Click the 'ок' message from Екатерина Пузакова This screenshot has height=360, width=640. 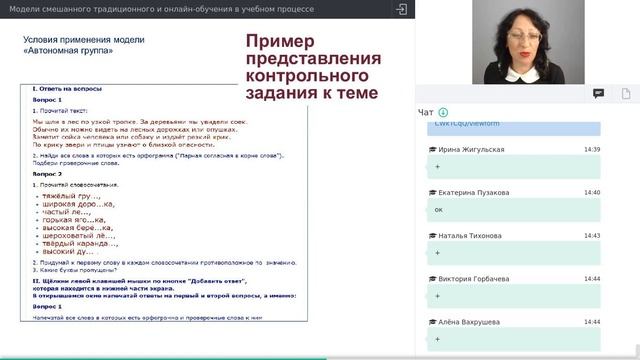point(513,210)
